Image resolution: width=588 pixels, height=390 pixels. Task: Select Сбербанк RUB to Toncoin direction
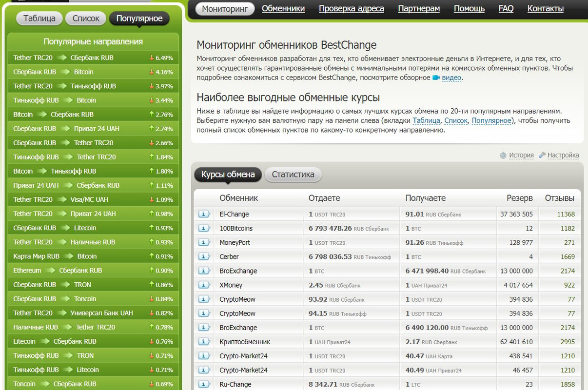coord(93,298)
